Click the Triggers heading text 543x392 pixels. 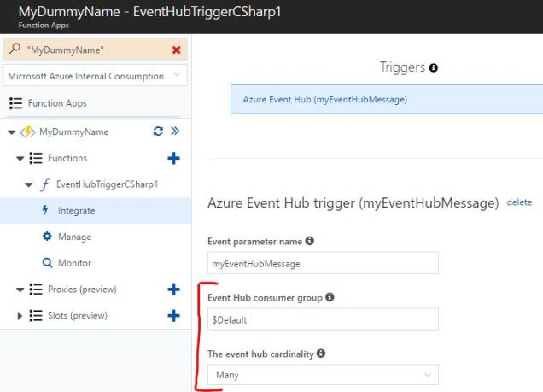[402, 67]
